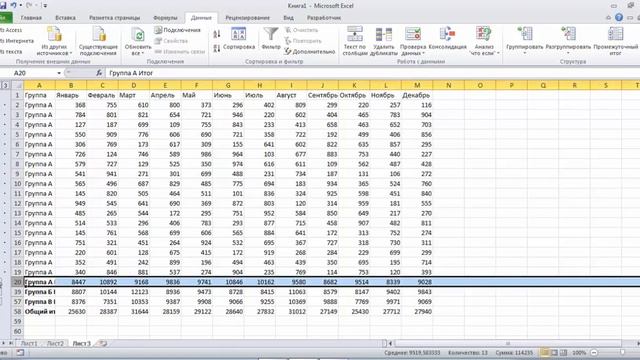This screenshot has width=640, height=360.
Task: Click the select-all corner of the grid
Action: pos(17,85)
